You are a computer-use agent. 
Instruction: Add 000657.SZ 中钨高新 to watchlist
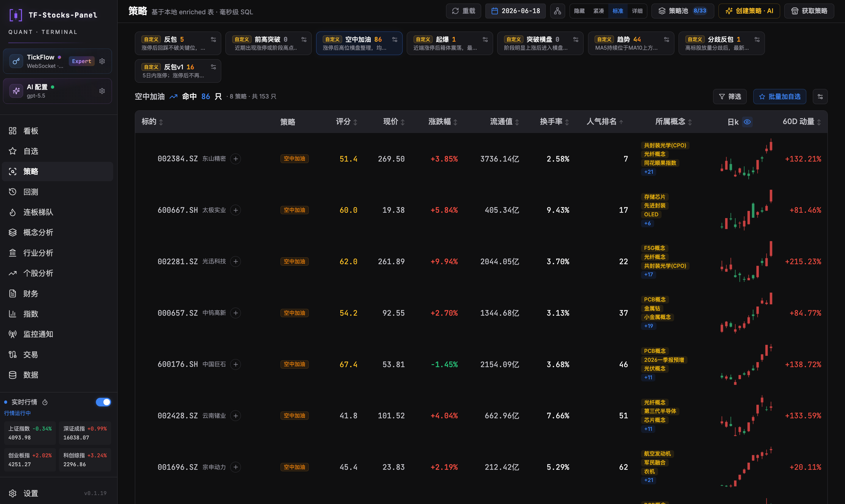point(236,313)
